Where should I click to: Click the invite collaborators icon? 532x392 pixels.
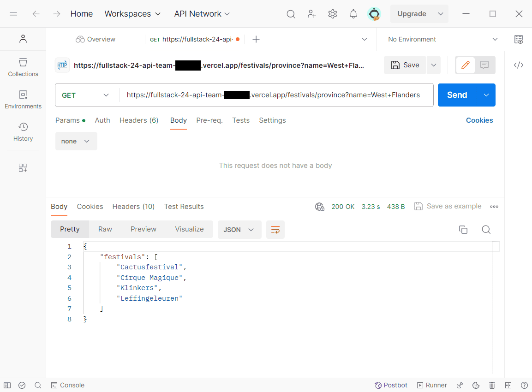tap(312, 14)
